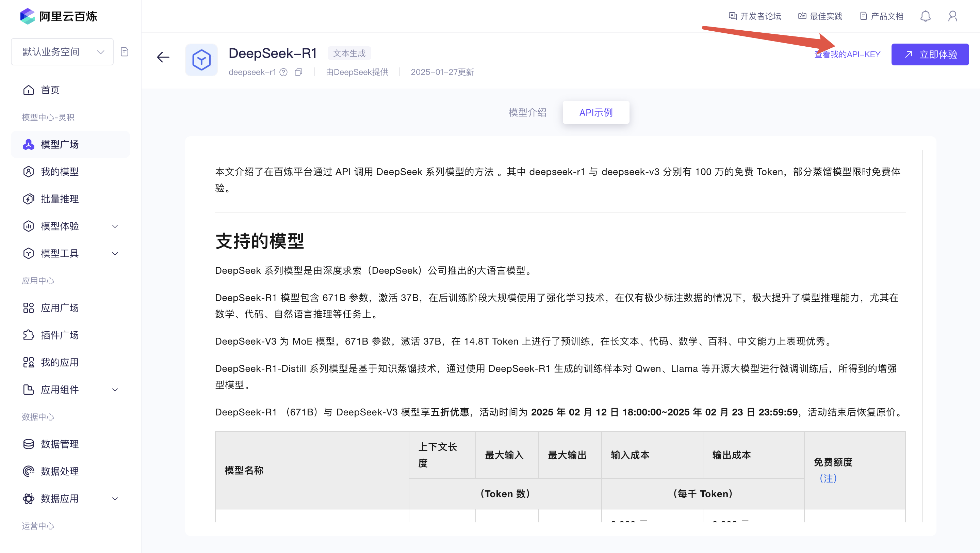Click the 阿里云百炼 logo
The image size is (980, 553).
(59, 16)
